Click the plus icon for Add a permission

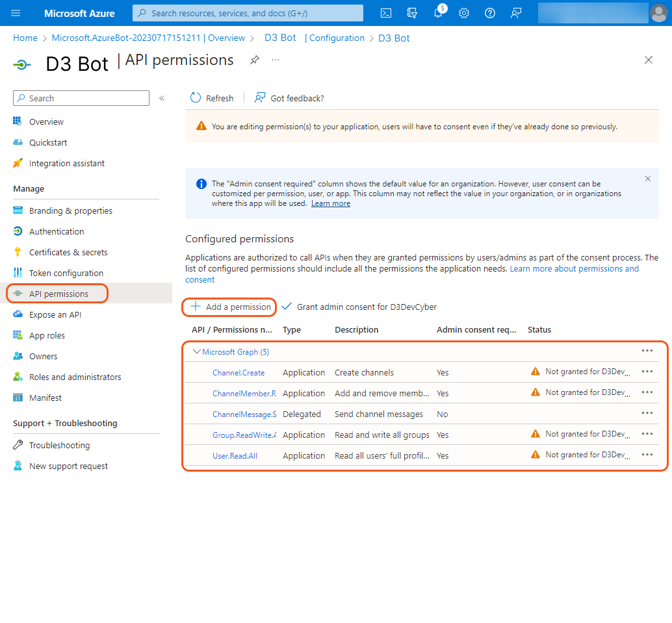196,307
